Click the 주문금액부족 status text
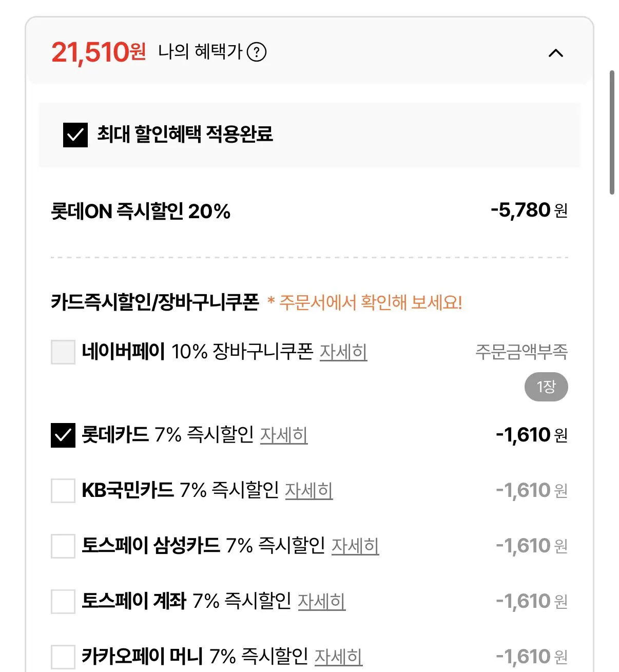Image resolution: width=619 pixels, height=672 pixels. point(521,352)
